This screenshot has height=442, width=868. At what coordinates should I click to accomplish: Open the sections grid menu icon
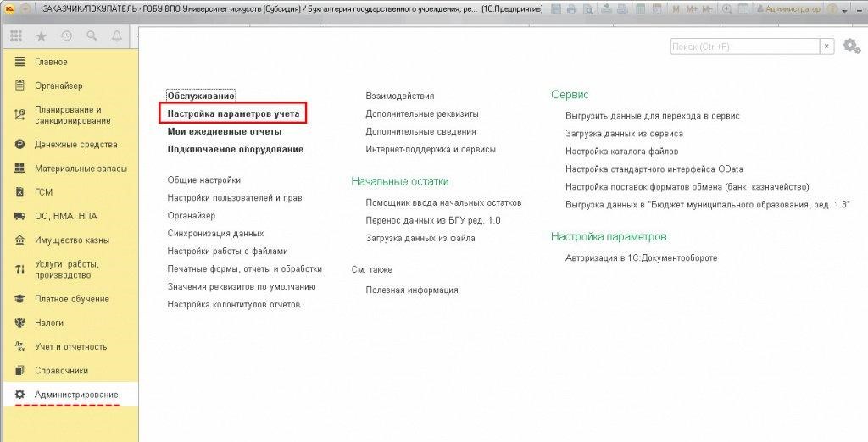point(16,36)
